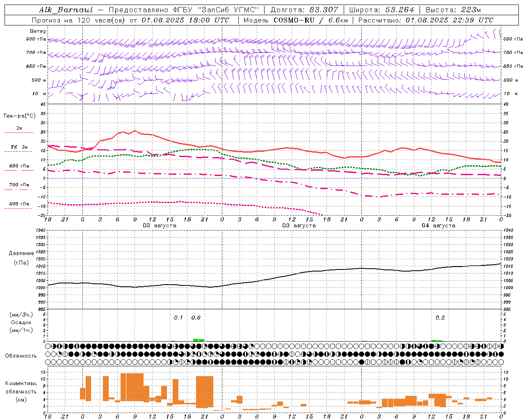Click the 850 гПа temperature legend entry
The image size is (525, 420).
19,166
